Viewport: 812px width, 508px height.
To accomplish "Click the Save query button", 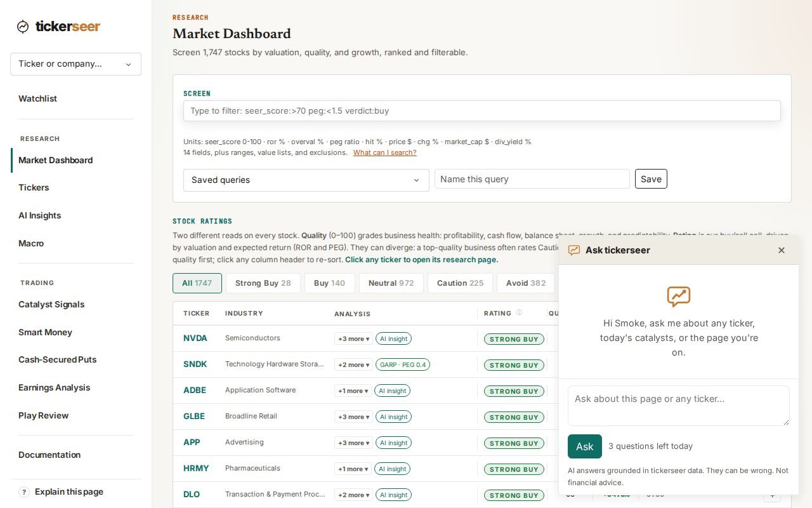I will [x=651, y=179].
